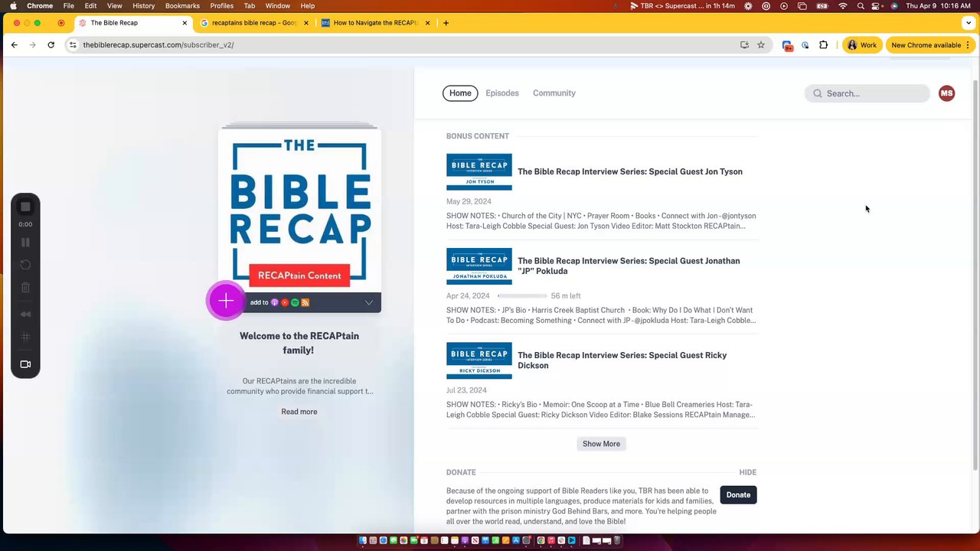Open Wi-Fi status in menu bar
Viewport: 980px width, 551px height.
click(843, 5)
